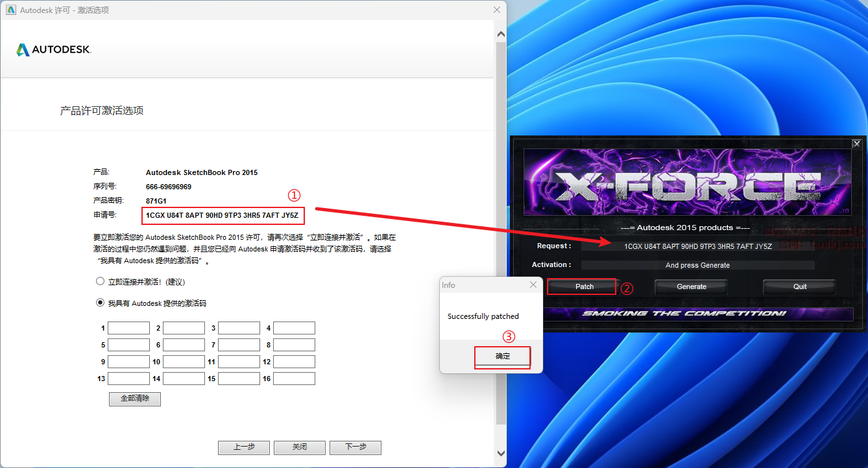Go back with the 上一步 button

[x=244, y=447]
